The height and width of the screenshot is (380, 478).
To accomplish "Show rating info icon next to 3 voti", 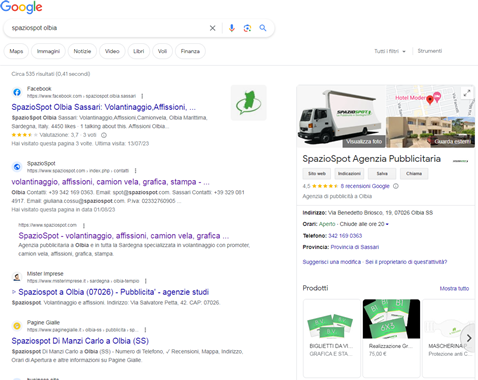I will tap(104, 135).
